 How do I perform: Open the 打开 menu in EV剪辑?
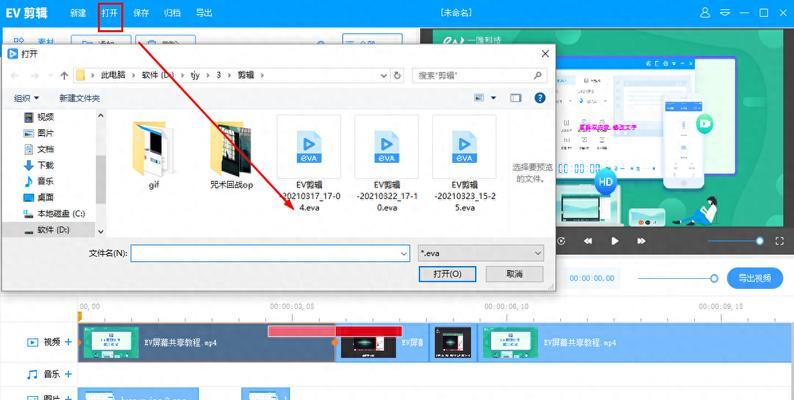109,13
